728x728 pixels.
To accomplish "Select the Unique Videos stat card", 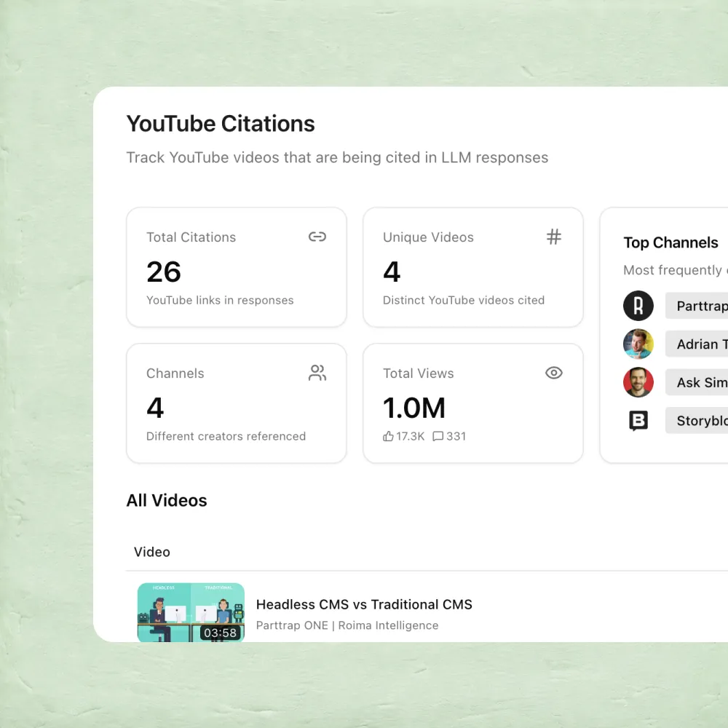I will 472,267.
